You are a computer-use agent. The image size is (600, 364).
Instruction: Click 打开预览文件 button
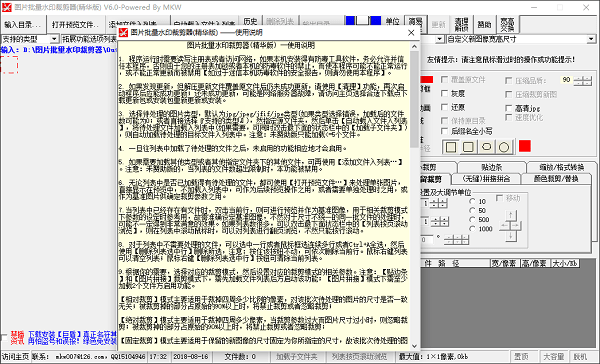tap(75, 24)
